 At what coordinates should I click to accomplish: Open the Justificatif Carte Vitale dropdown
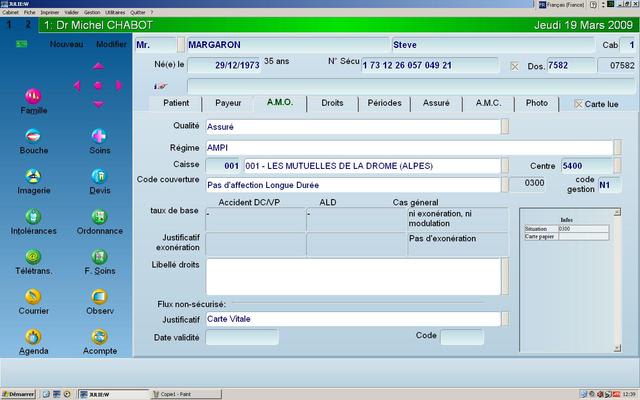coord(505,319)
